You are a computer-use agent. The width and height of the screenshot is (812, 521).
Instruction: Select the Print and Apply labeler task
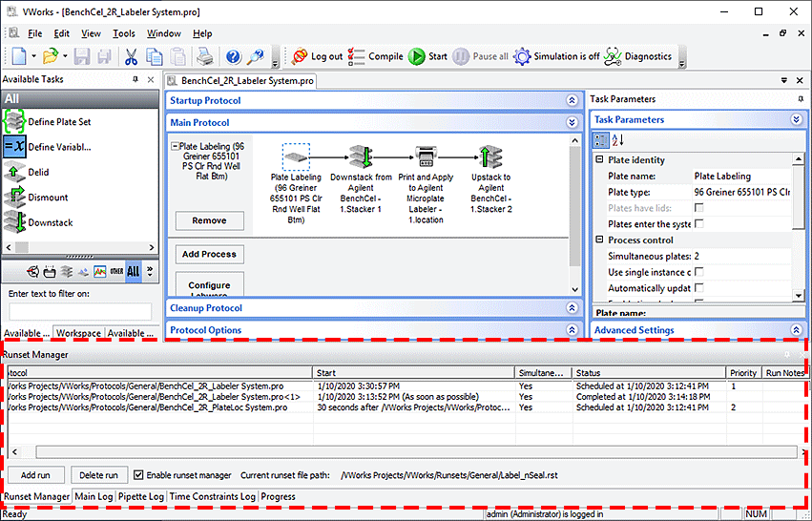tap(426, 156)
